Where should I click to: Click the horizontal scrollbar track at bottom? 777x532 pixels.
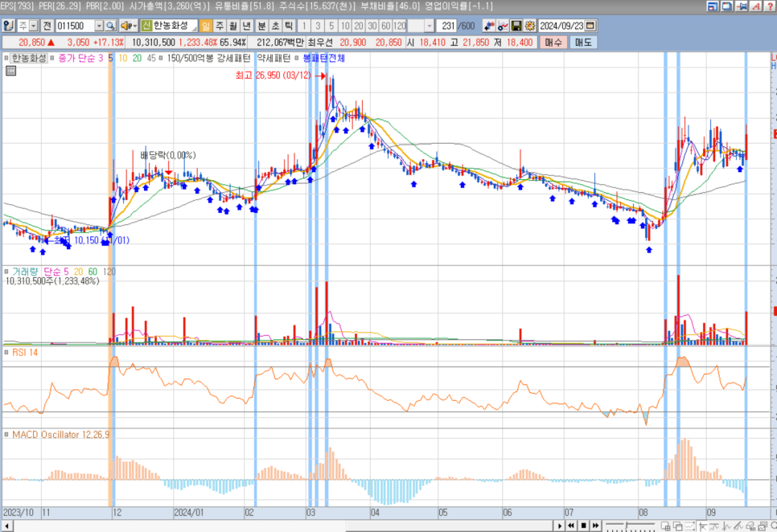coord(282,526)
